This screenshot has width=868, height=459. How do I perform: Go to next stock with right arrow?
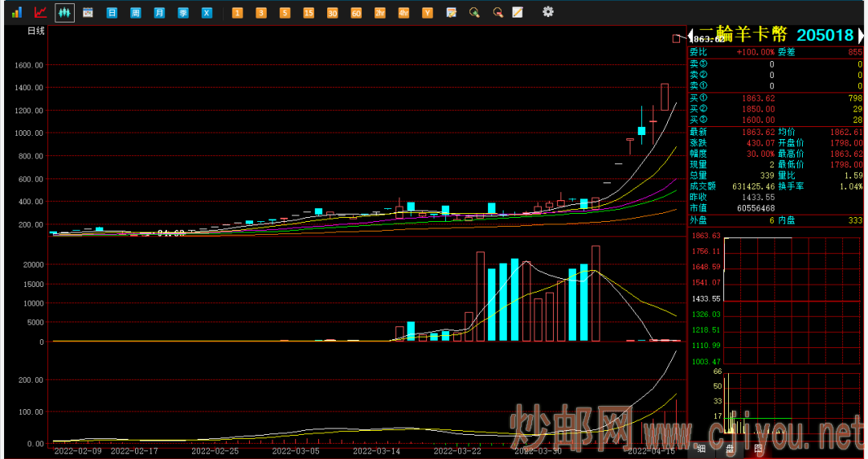coord(861,35)
